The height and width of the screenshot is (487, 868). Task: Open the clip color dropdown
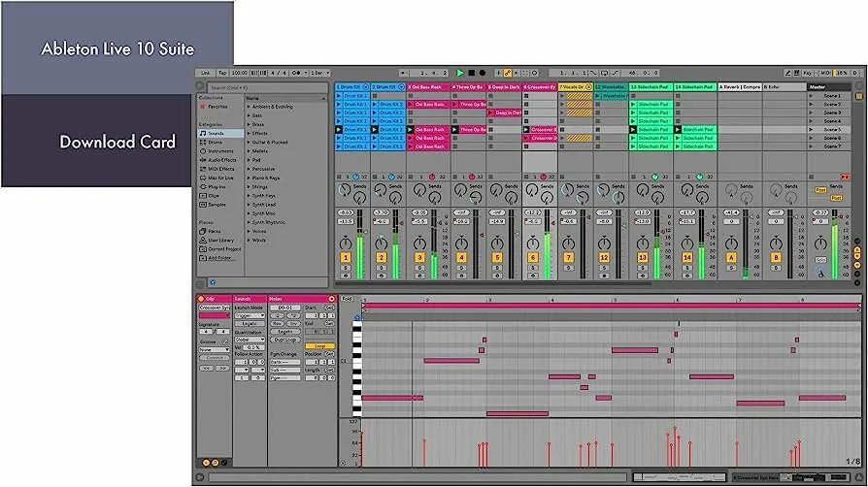click(x=215, y=315)
